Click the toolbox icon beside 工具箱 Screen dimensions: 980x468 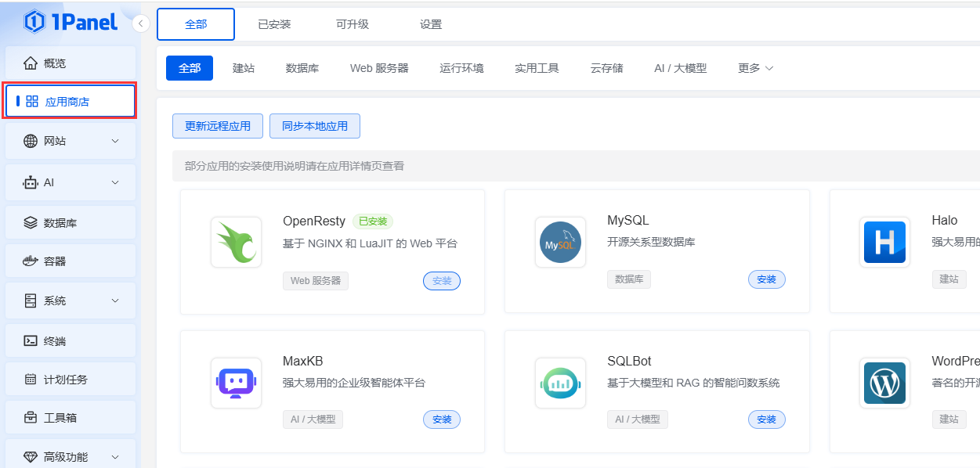(31, 417)
